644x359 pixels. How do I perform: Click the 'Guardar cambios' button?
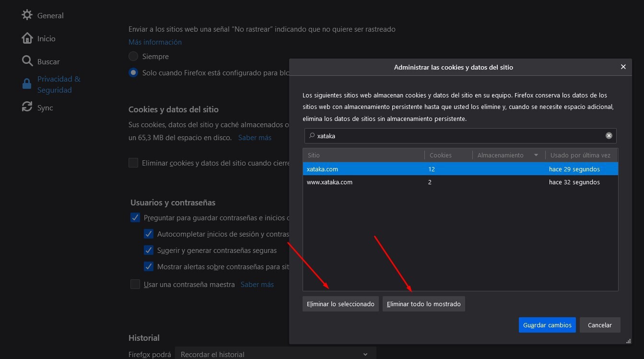(x=547, y=325)
